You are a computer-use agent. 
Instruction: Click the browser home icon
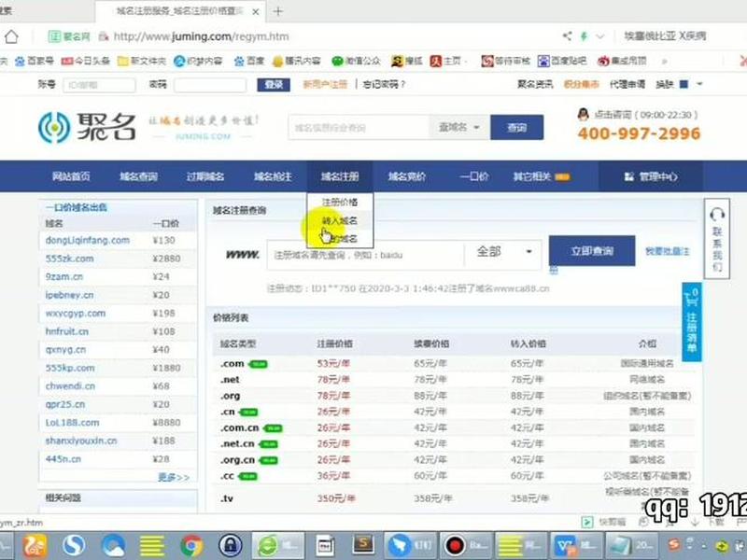[x=11, y=36]
